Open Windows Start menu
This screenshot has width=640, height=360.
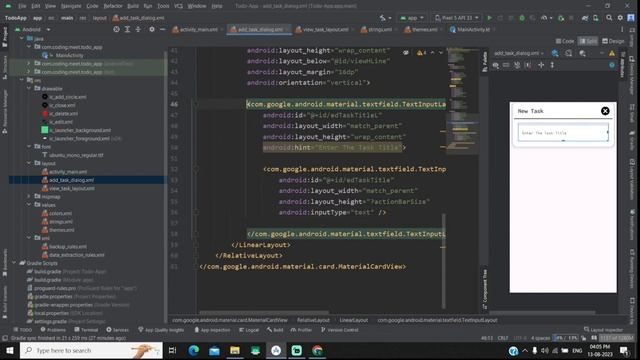coord(9,350)
